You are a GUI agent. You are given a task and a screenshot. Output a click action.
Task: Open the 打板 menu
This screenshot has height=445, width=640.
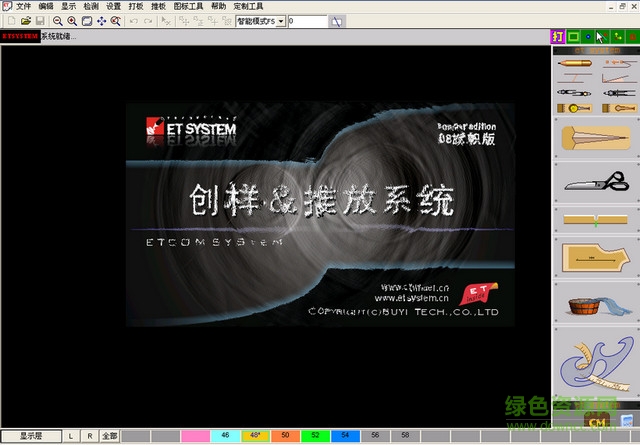pyautogui.click(x=136, y=6)
